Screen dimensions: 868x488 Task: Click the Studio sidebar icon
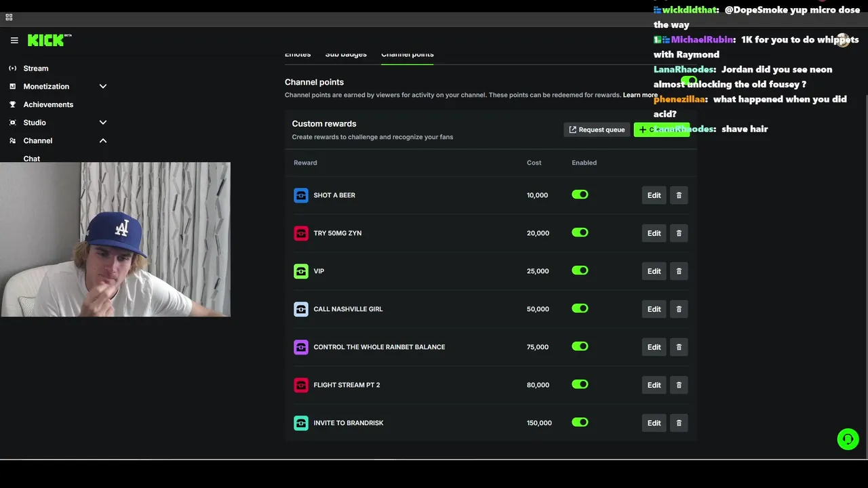pyautogui.click(x=12, y=123)
